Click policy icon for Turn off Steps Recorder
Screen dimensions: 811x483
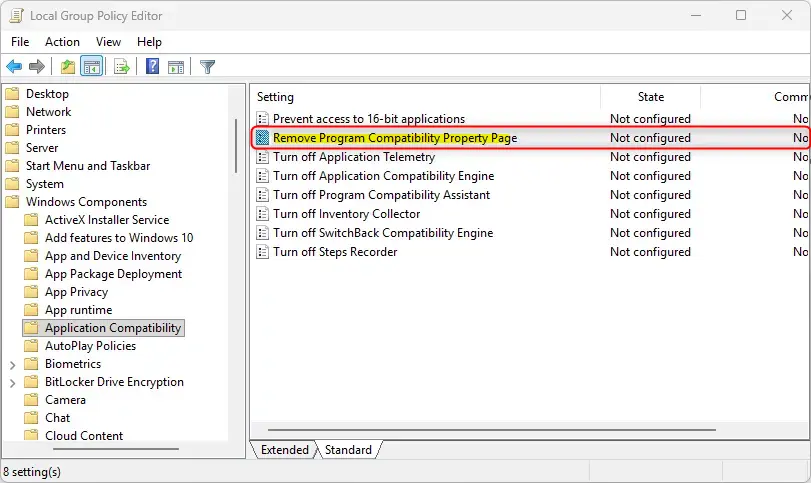263,252
